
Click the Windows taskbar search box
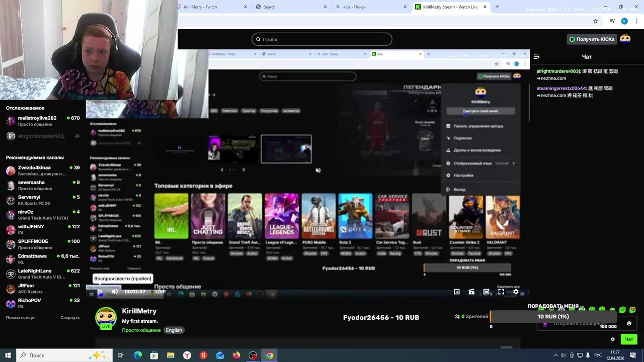tap(64, 355)
